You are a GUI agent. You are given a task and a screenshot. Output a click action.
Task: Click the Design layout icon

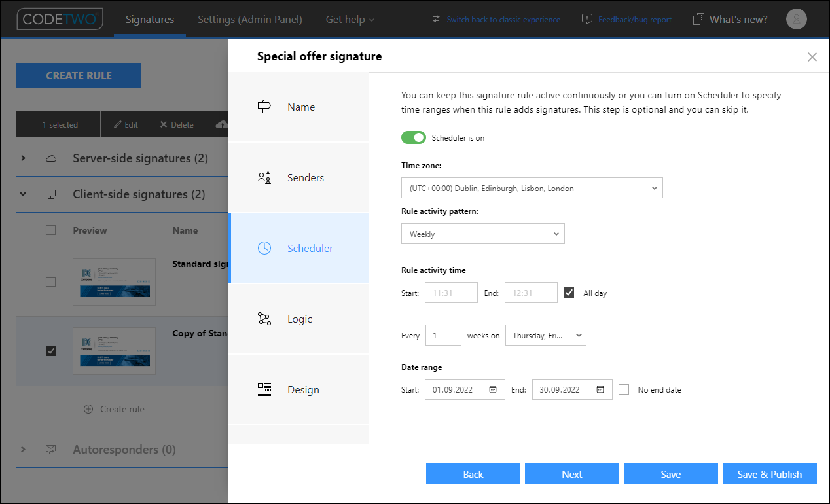264,389
